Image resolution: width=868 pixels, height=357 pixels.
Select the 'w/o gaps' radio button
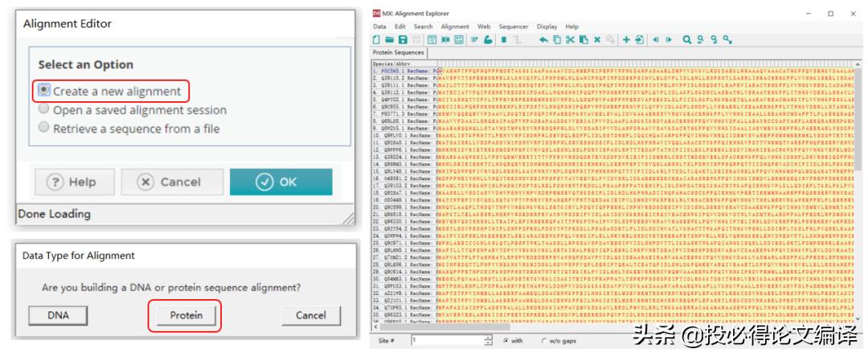pos(544,341)
